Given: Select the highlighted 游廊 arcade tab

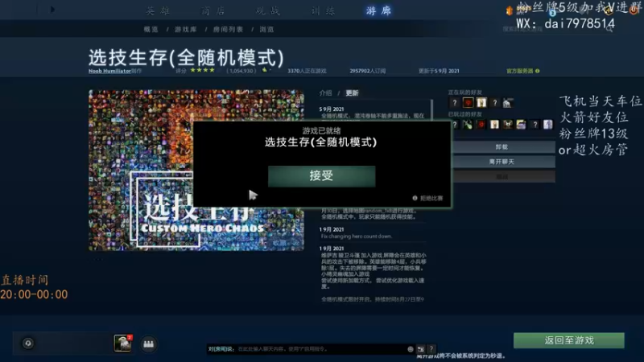Looking at the screenshot, I should coord(378,10).
